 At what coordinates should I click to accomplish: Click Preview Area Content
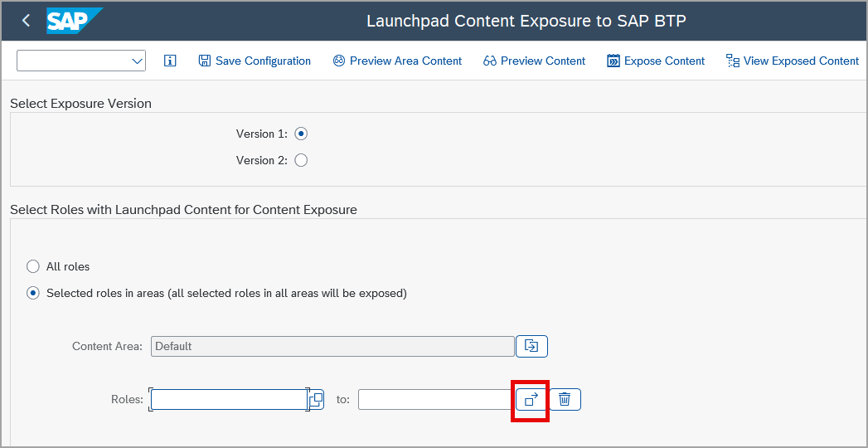coord(397,61)
